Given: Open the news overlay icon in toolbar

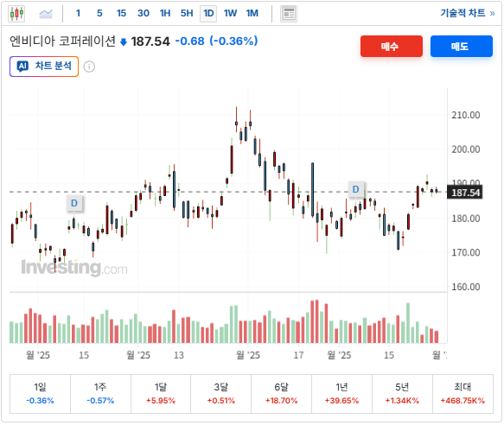Looking at the screenshot, I should point(289,14).
